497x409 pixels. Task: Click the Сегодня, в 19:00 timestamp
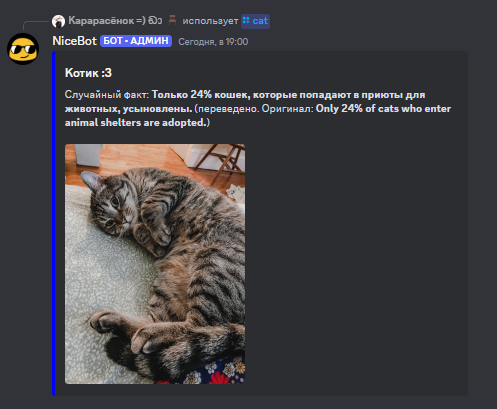pos(213,42)
